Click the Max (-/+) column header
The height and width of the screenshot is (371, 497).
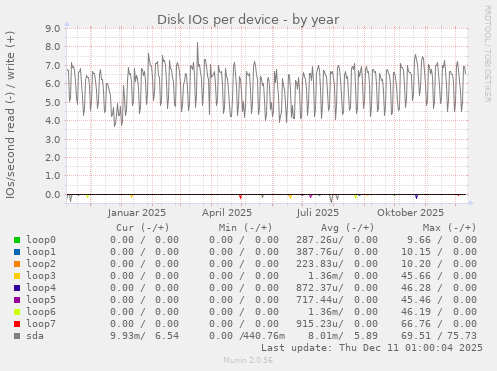click(x=450, y=228)
